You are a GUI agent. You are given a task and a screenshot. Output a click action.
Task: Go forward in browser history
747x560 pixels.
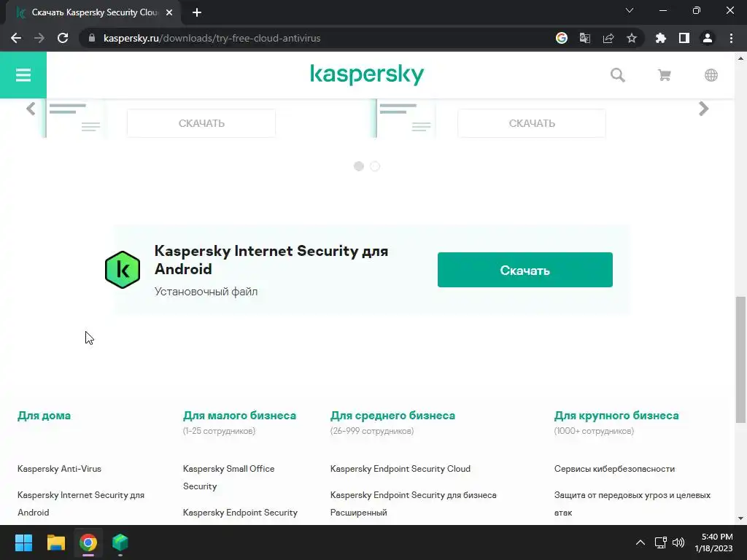pos(39,38)
